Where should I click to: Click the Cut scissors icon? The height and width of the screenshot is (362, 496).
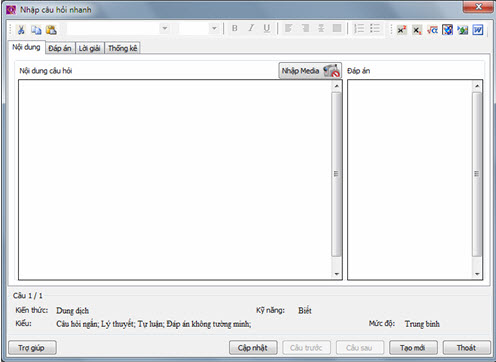(x=21, y=30)
